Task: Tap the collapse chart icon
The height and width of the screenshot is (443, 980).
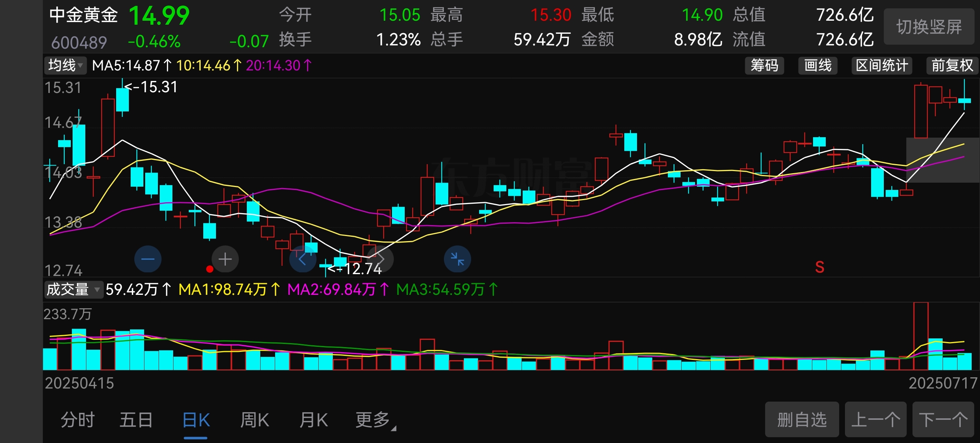Action: pos(457,259)
